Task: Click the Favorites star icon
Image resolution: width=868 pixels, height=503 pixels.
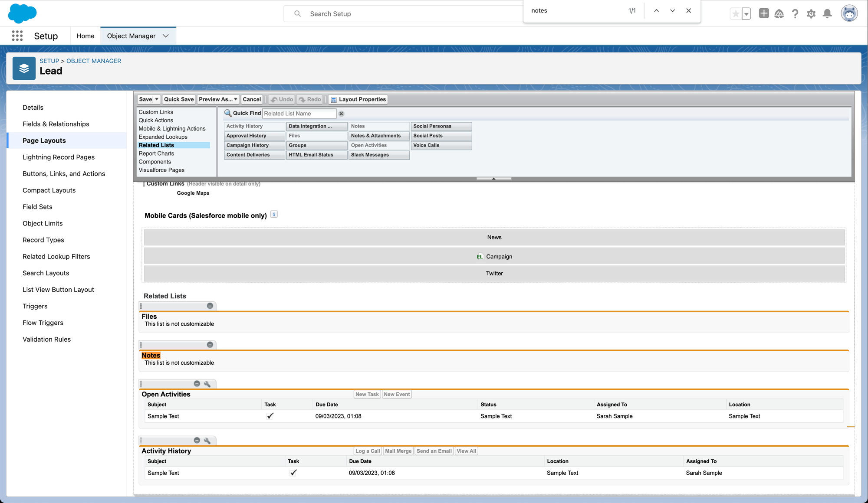Action: click(x=736, y=14)
